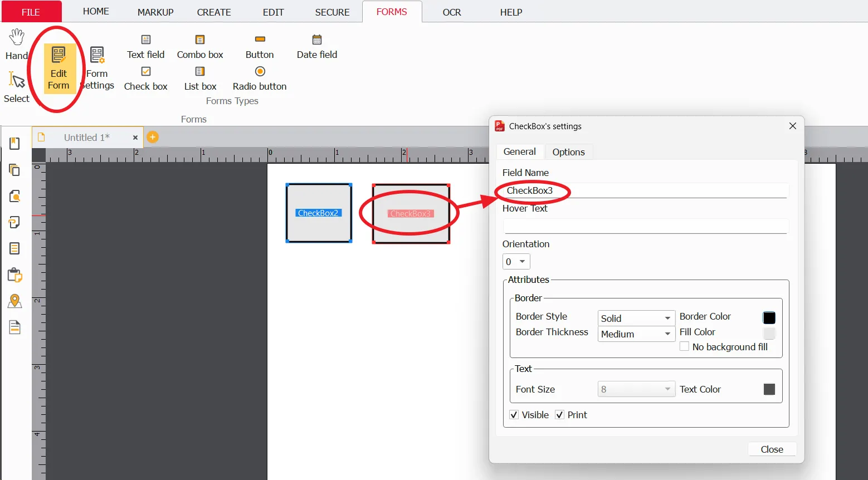Activate the Select cursor tool
Image resolution: width=868 pixels, height=480 pixels.
[x=17, y=87]
